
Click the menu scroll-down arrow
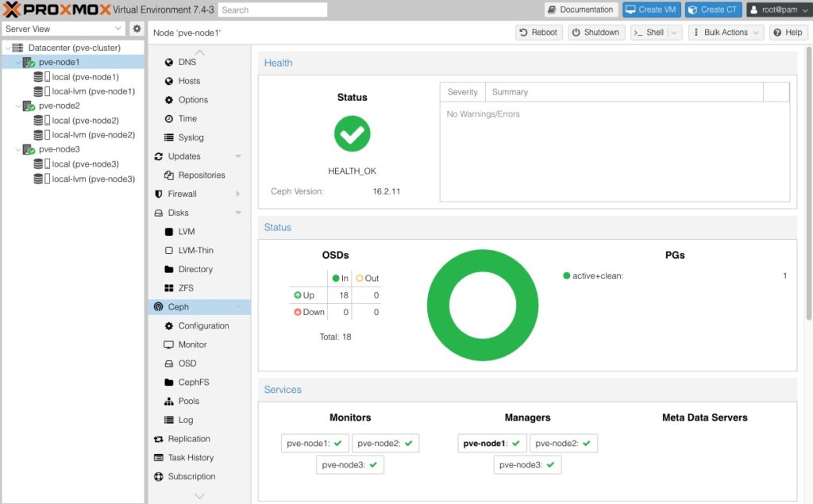(x=199, y=496)
